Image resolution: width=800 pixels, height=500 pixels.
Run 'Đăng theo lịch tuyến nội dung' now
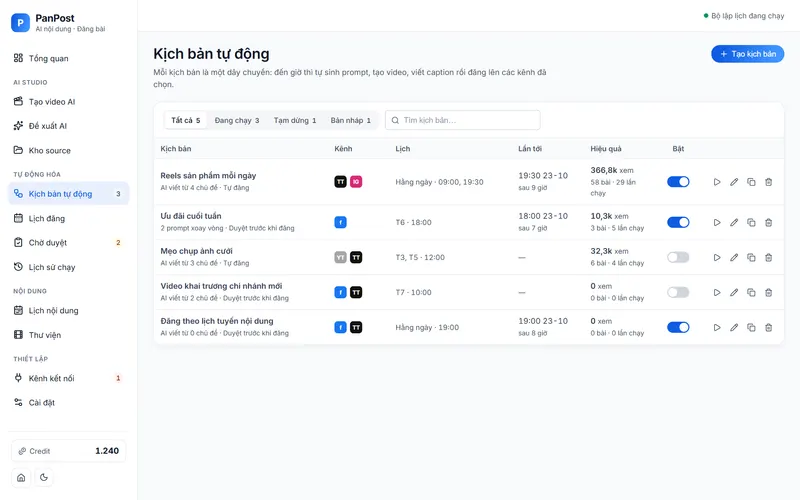[x=717, y=328]
